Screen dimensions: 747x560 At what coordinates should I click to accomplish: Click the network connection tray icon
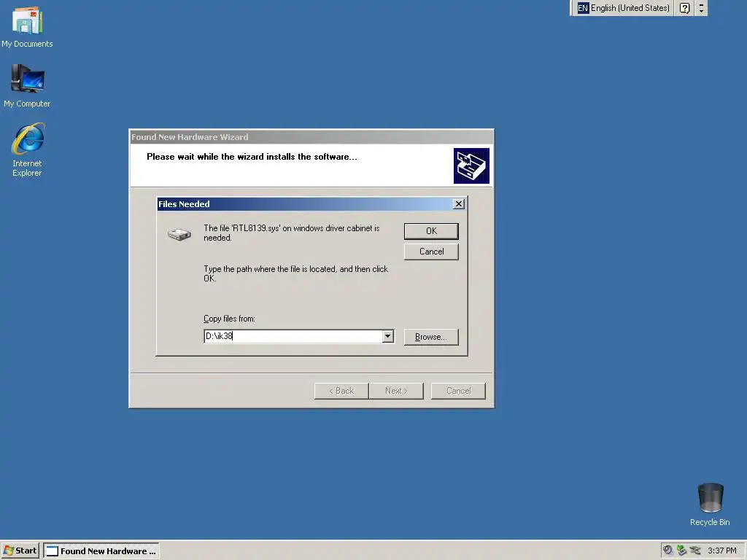click(695, 551)
